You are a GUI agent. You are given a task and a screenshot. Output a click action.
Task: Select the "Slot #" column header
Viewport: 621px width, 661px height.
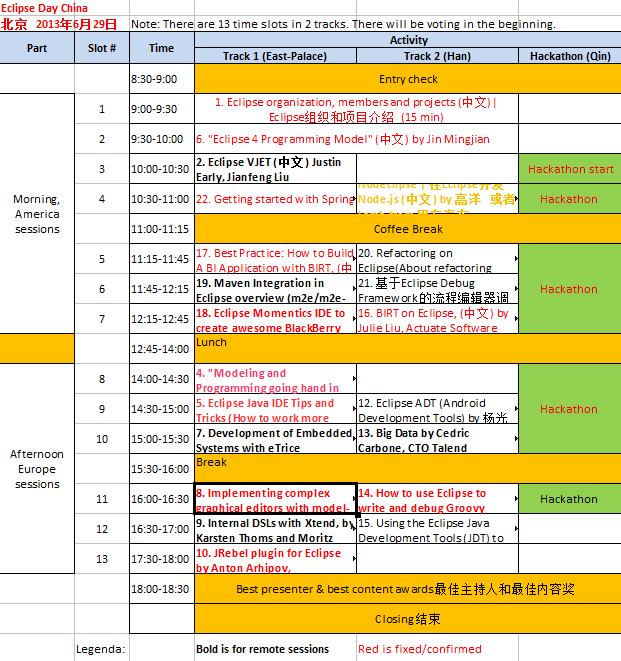(x=102, y=48)
